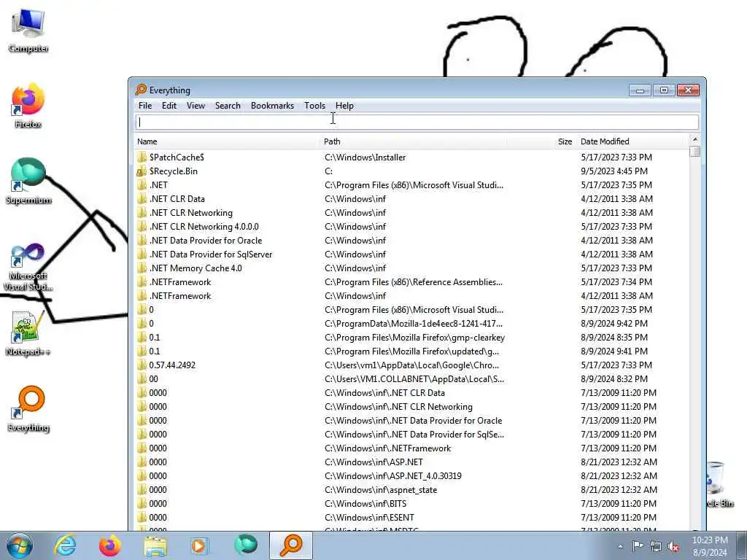
Task: Select the .NET CLR Data folder icon
Action: (x=142, y=198)
